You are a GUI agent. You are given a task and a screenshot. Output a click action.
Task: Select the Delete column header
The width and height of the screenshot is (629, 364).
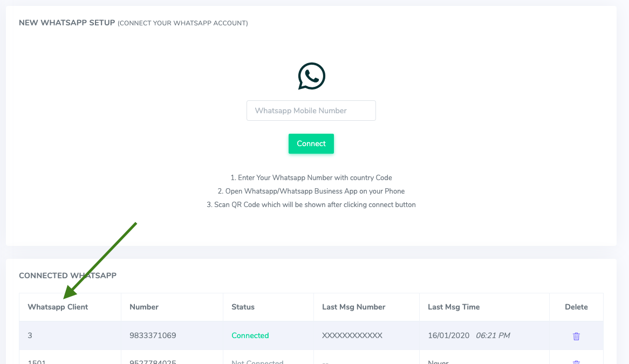pyautogui.click(x=577, y=307)
